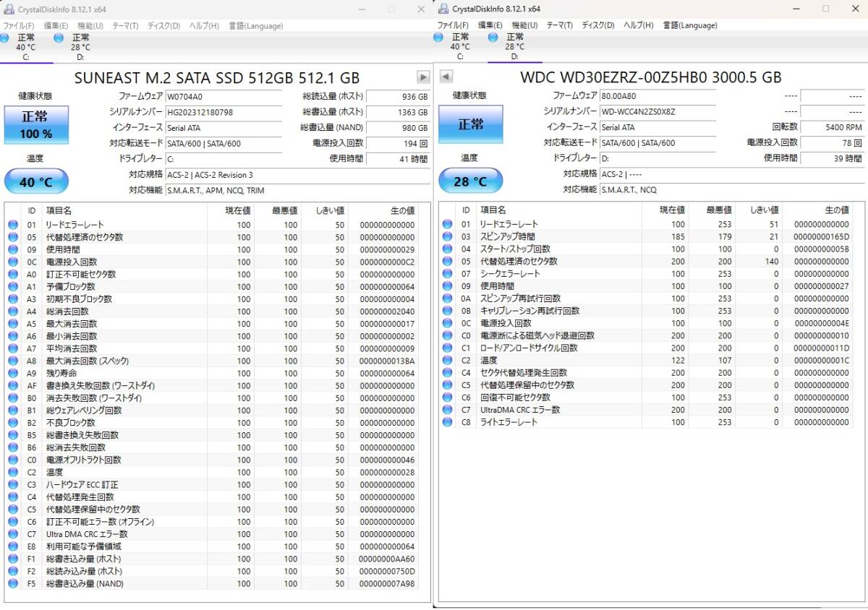Select 最大消去回数 (スペック) row
This screenshot has width=868, height=610.
click(211, 361)
